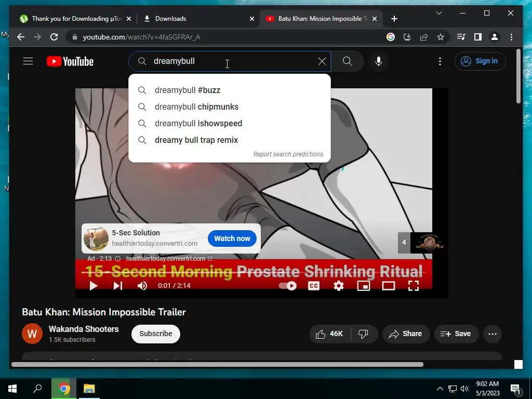
Task: Enter full screen mode
Action: 413,286
